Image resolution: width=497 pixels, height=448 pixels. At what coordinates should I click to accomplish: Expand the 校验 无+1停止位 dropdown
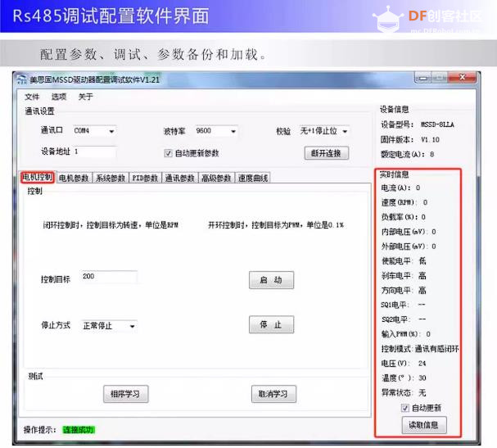tap(345, 131)
